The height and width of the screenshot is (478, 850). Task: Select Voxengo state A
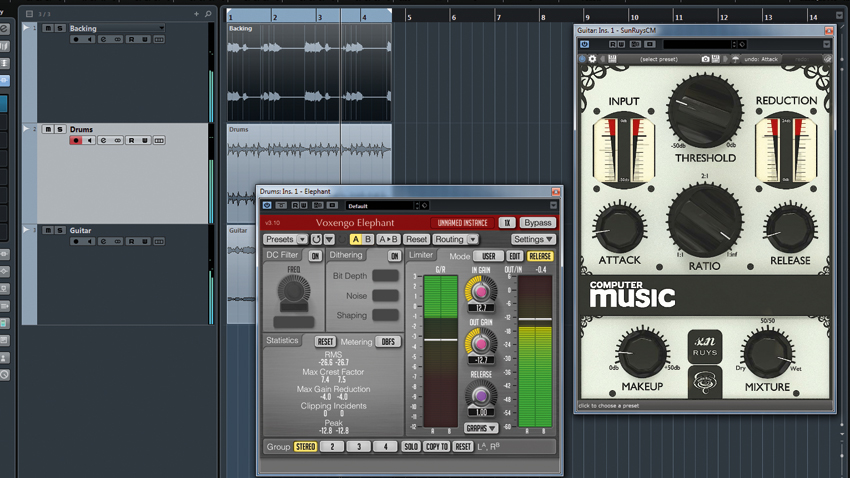(x=356, y=239)
